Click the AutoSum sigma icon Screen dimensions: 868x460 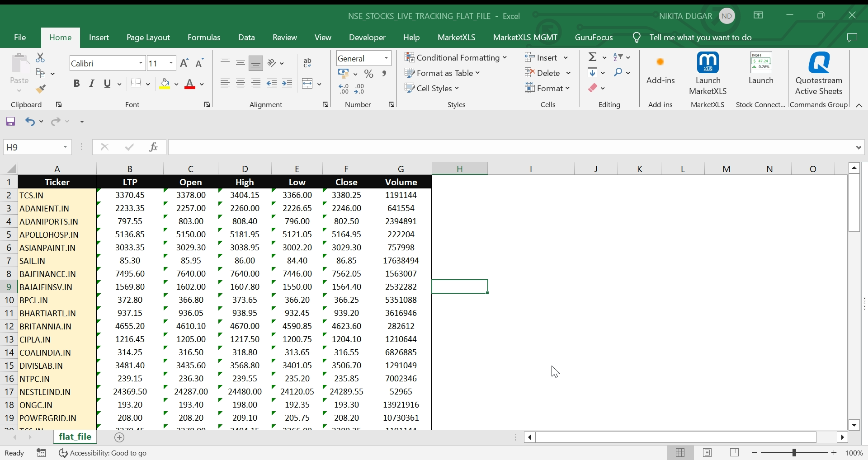(x=592, y=57)
